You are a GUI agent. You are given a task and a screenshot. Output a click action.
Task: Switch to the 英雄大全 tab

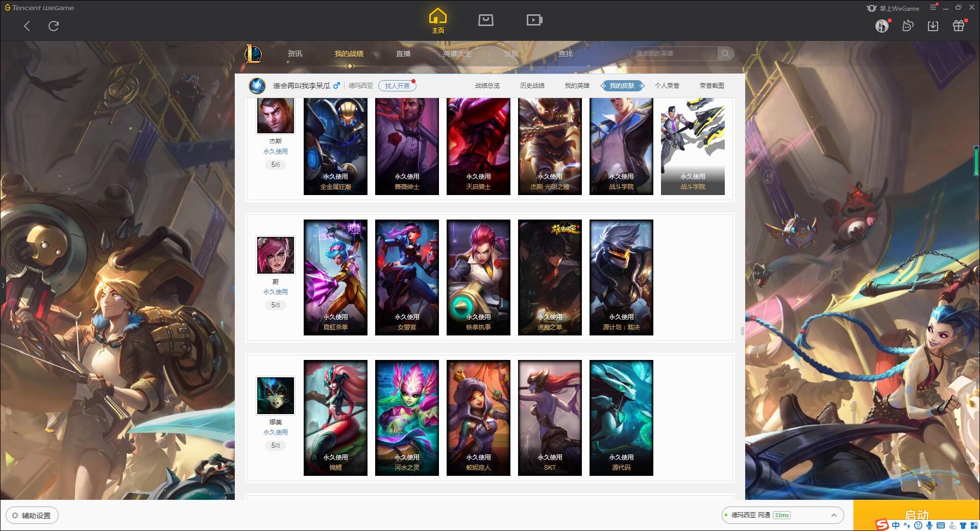click(457, 54)
